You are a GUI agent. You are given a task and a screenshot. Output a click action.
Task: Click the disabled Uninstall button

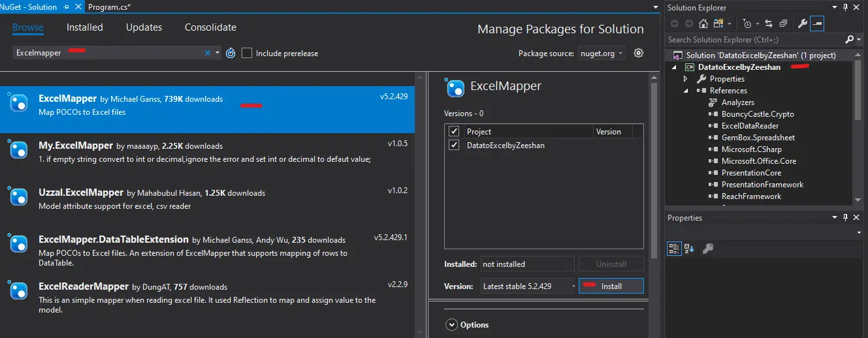(611, 264)
